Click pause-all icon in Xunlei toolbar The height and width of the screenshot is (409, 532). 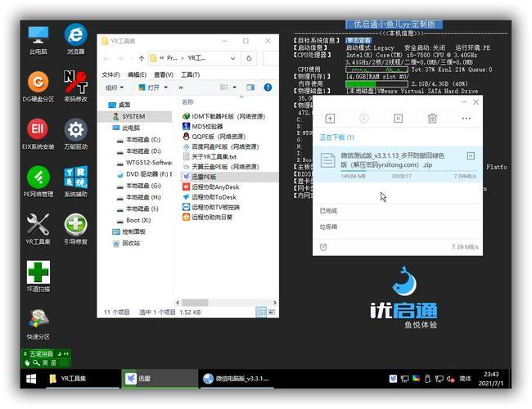398,119
